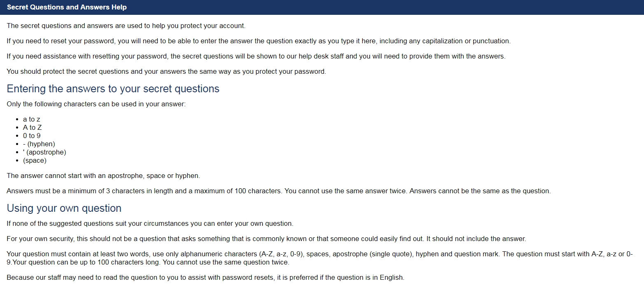
Task: Click 'Only the following characters can be used' text
Action: click(96, 104)
